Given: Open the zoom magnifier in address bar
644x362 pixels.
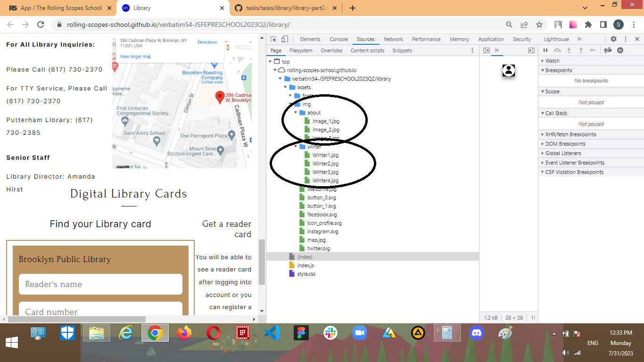Looking at the screenshot, I should click(x=509, y=25).
